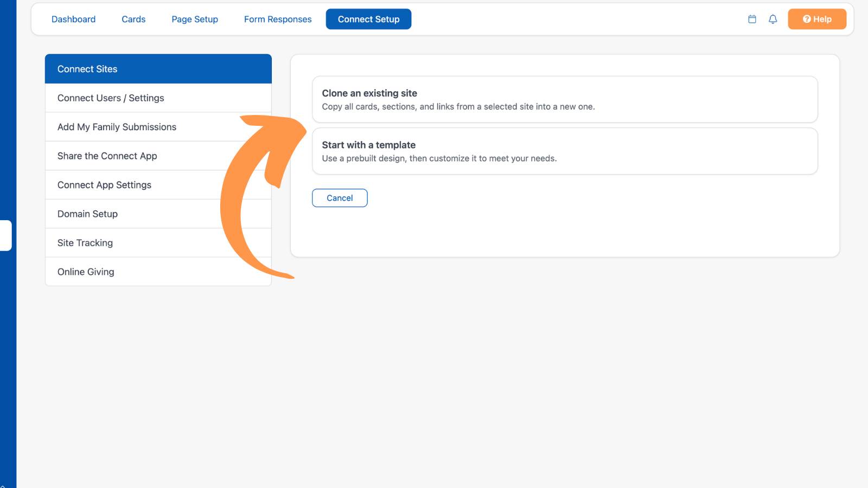Click the Cancel button
Screen dimensions: 868x488
(x=340, y=198)
